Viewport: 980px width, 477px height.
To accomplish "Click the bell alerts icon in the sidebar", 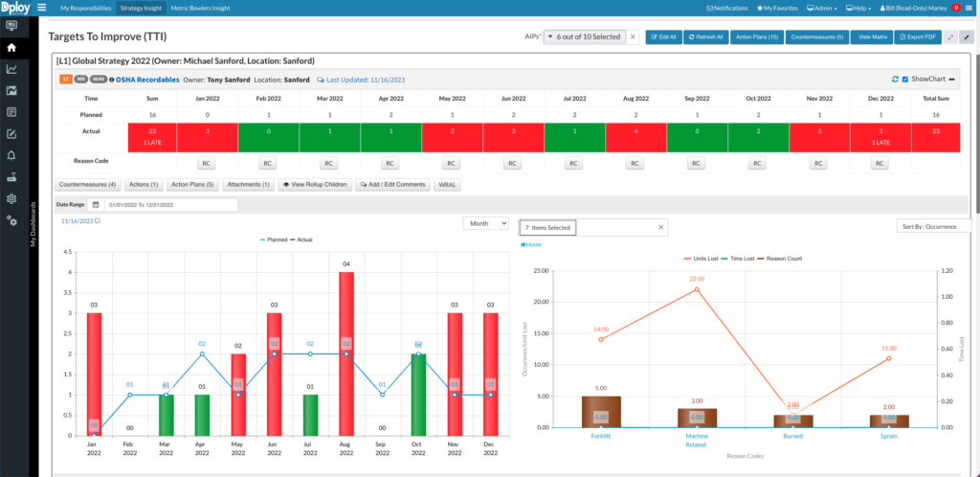I will 11,155.
